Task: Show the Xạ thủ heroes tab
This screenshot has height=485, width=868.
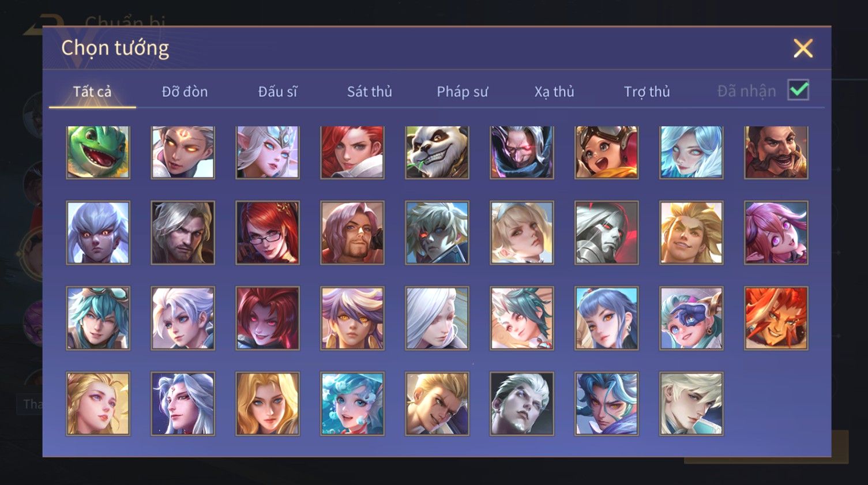Action: click(554, 92)
